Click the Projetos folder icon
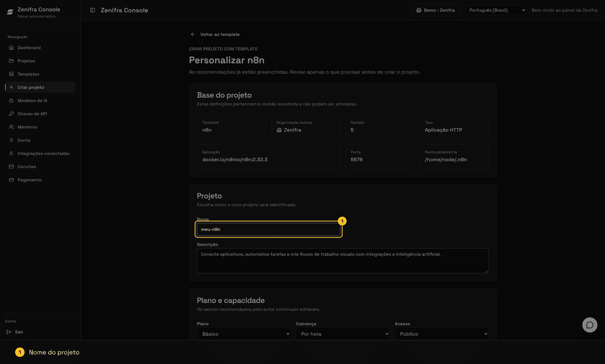The image size is (605, 364). [x=11, y=61]
